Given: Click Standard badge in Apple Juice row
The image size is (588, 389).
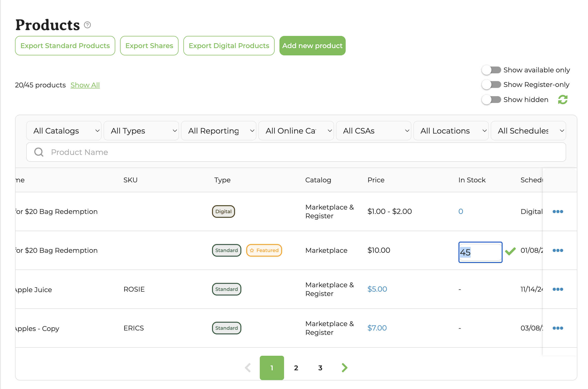Looking at the screenshot, I should [x=227, y=289].
